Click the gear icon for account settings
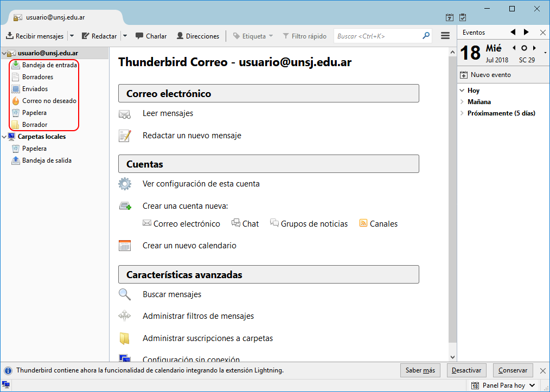The image size is (550, 392). [125, 184]
